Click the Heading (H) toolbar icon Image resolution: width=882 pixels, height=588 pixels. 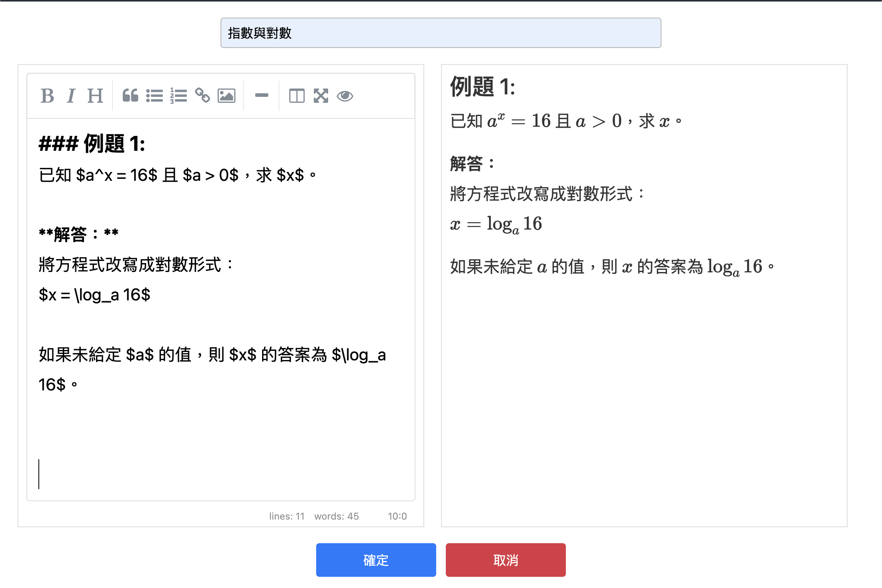[x=95, y=96]
